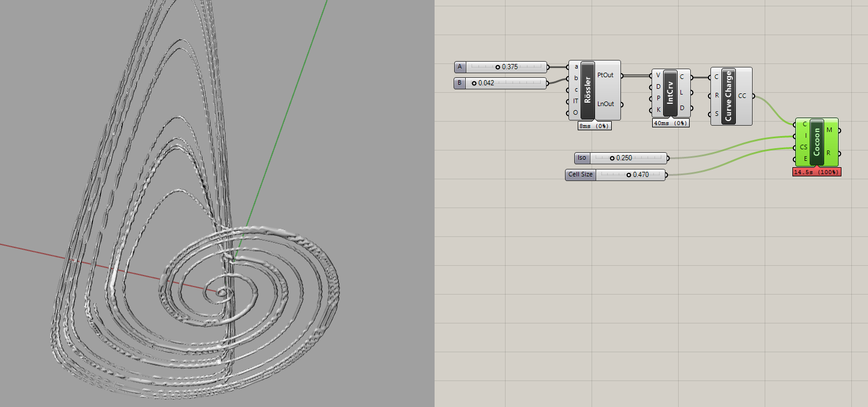
Task: Select the B slider name label
Action: pos(460,84)
